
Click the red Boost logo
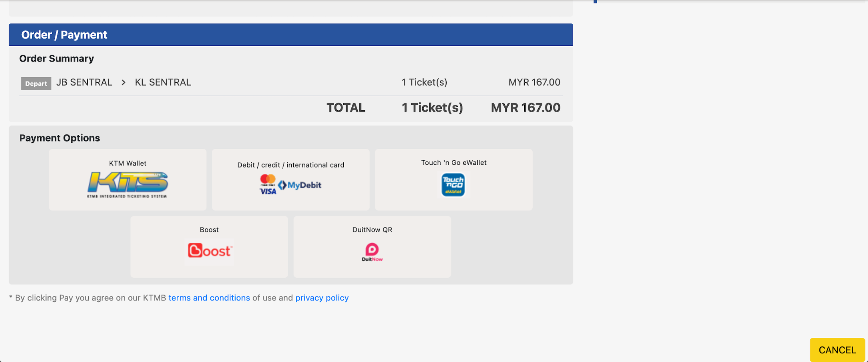[x=209, y=251]
